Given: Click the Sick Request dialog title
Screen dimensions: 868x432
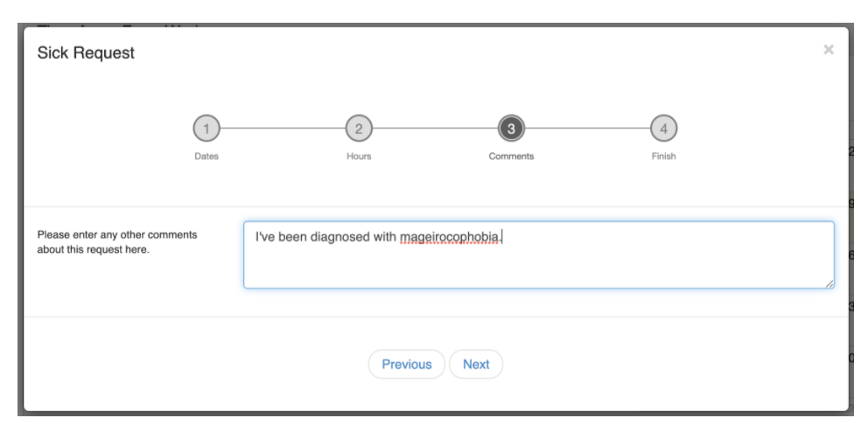Looking at the screenshot, I should click(x=86, y=54).
